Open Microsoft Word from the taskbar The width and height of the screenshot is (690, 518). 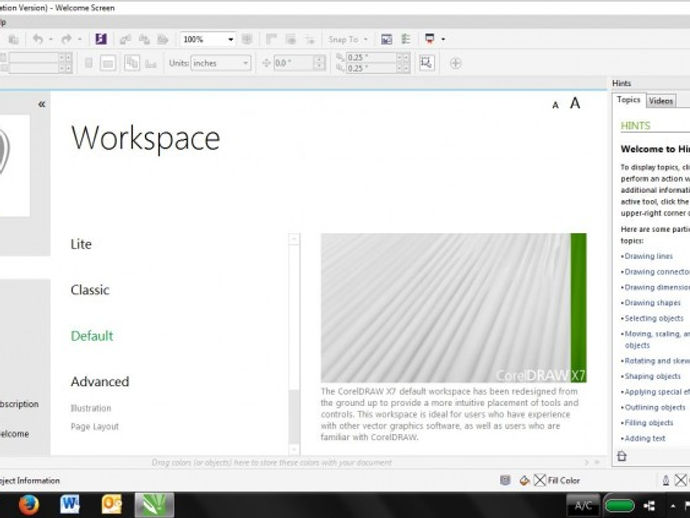click(x=70, y=504)
